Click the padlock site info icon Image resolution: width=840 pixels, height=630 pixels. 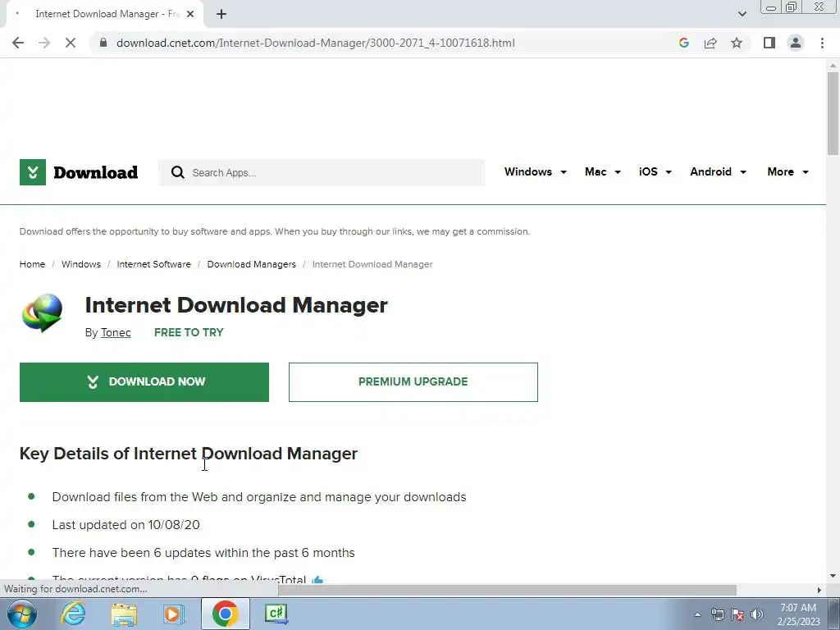(103, 43)
